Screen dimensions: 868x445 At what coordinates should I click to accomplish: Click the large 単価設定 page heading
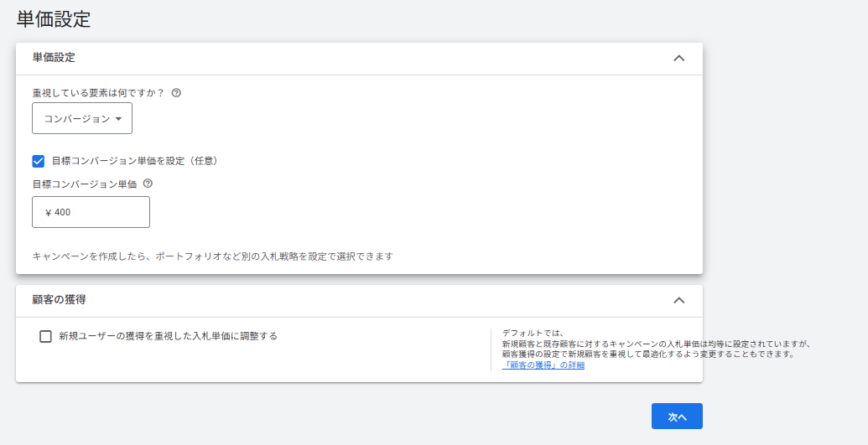coord(54,19)
